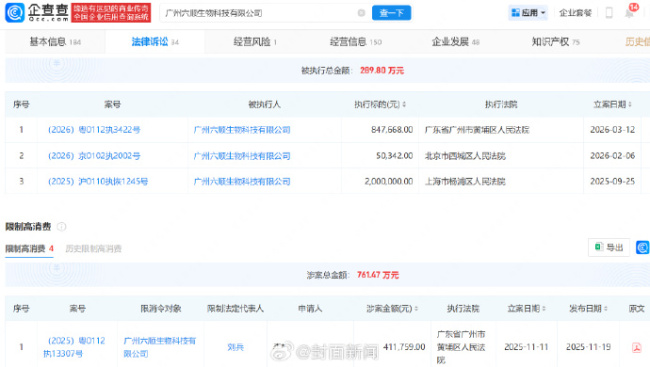Switch to 基本信息 tab
650x367 pixels.
point(55,42)
